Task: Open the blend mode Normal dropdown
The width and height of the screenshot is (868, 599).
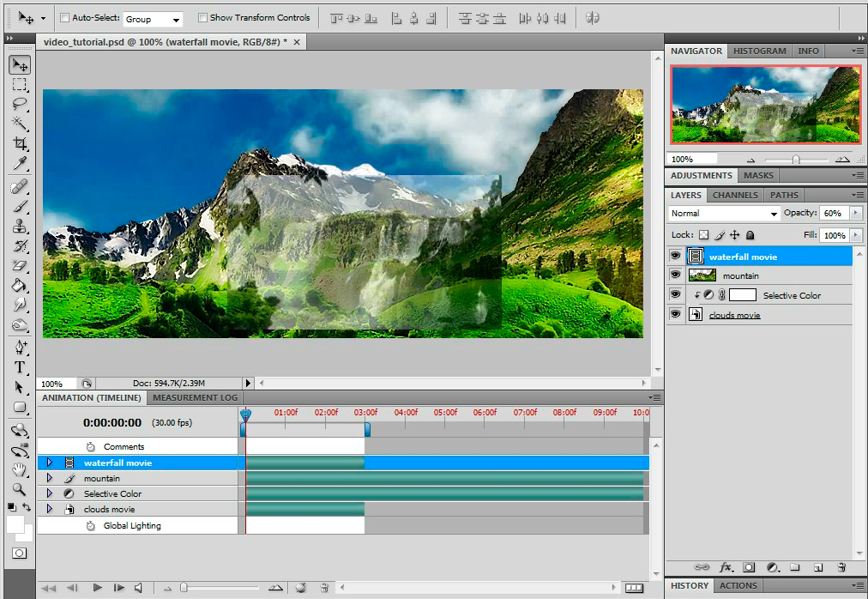Action: (724, 214)
